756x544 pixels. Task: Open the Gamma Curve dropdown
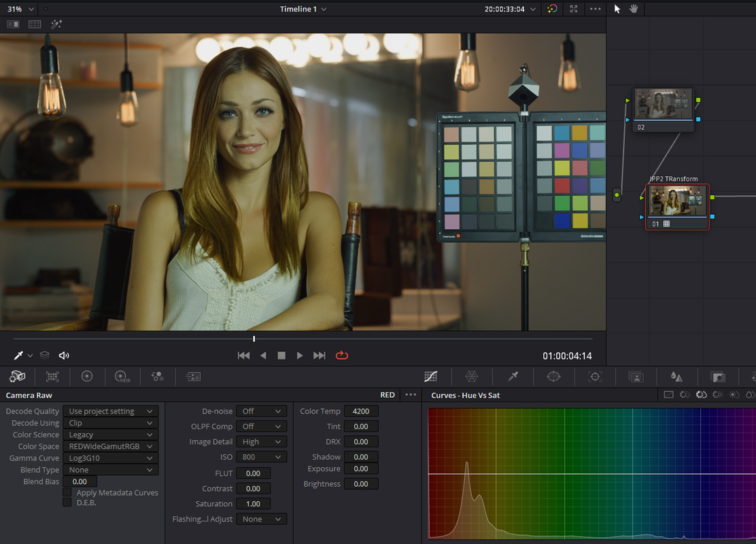click(110, 458)
